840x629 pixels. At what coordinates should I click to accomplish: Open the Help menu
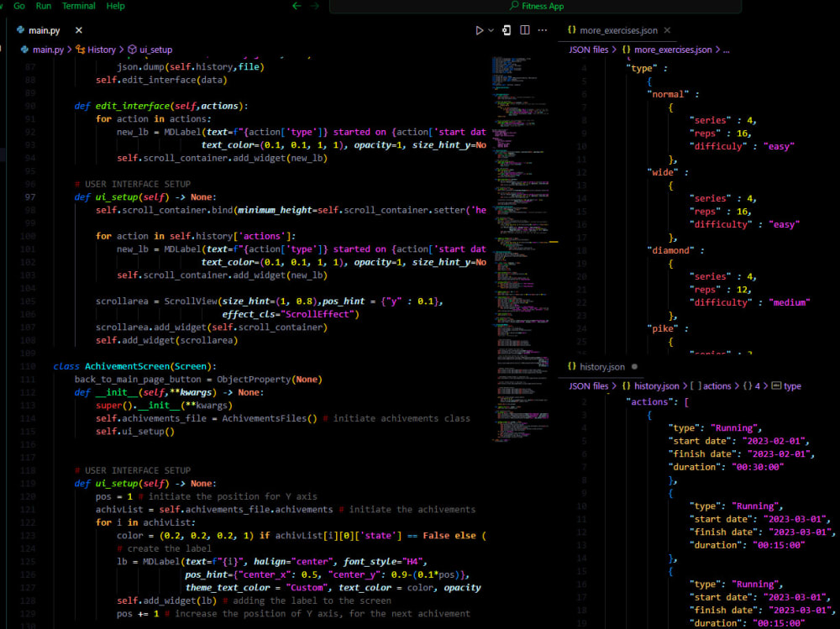tap(115, 6)
